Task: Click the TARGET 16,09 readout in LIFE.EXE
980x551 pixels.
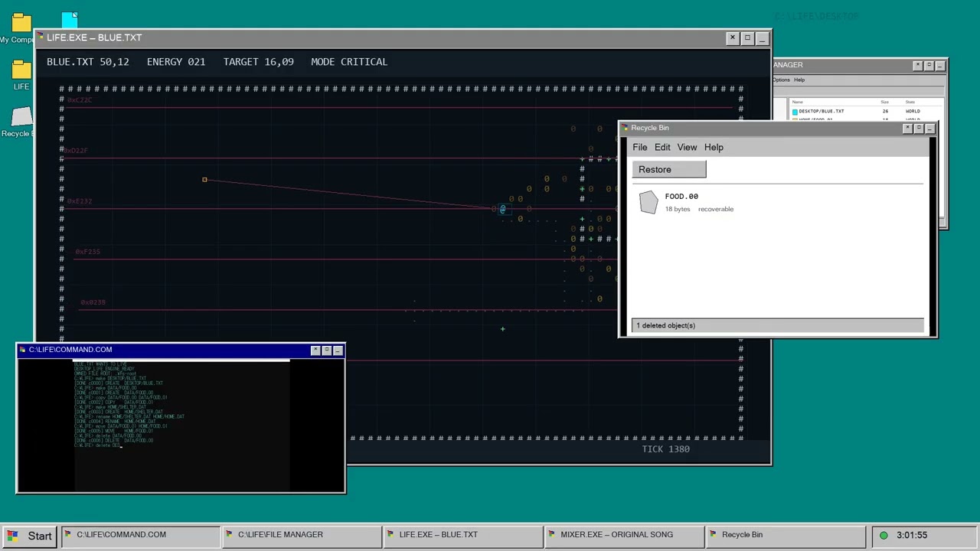Action: tap(258, 62)
